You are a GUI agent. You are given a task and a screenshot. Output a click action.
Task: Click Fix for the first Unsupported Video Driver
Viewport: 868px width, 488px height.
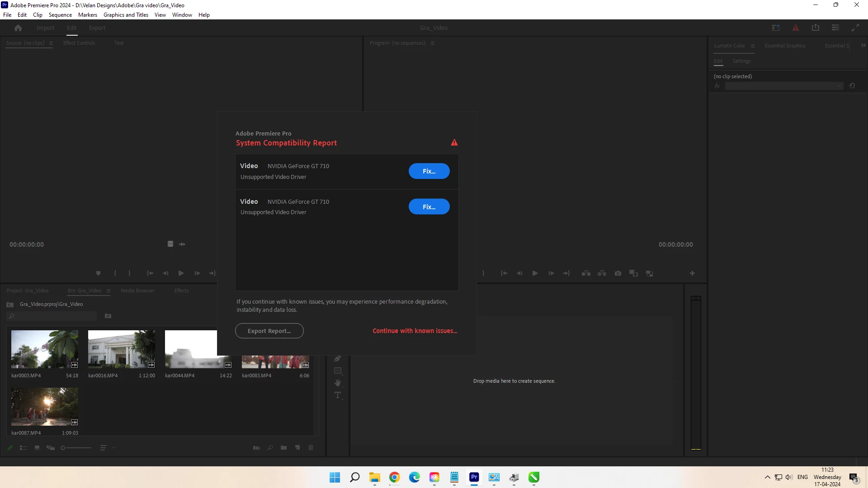429,171
